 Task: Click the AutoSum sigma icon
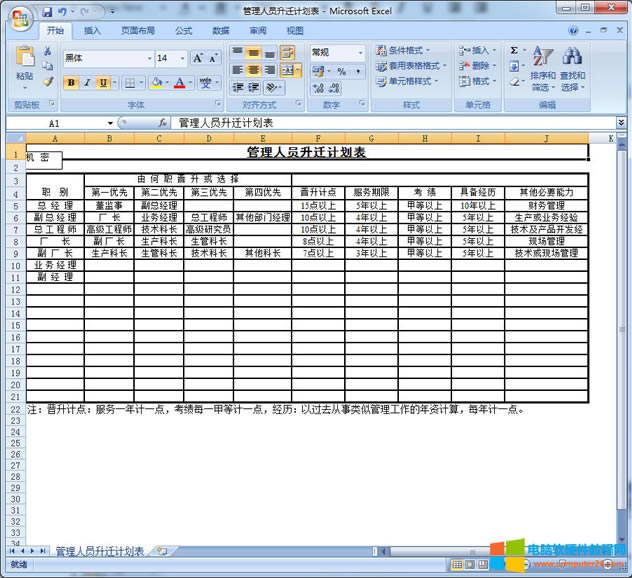click(x=514, y=50)
